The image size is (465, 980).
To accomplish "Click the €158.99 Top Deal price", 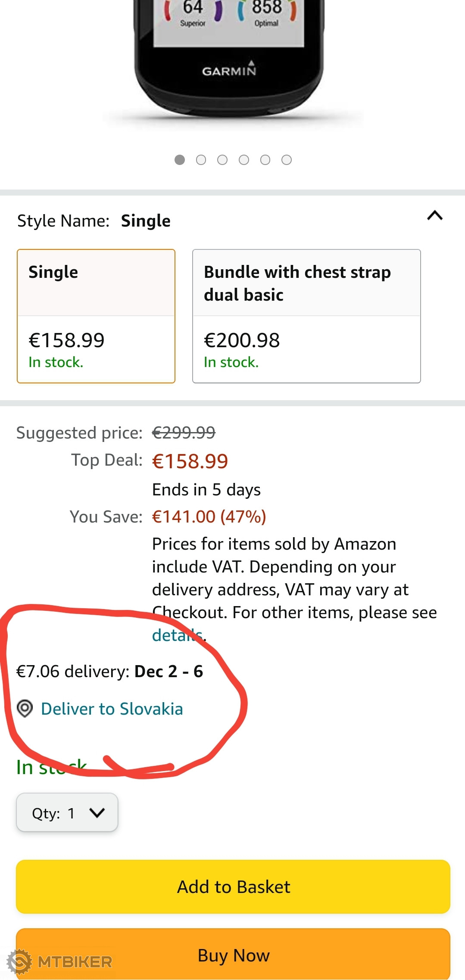I will (190, 461).
